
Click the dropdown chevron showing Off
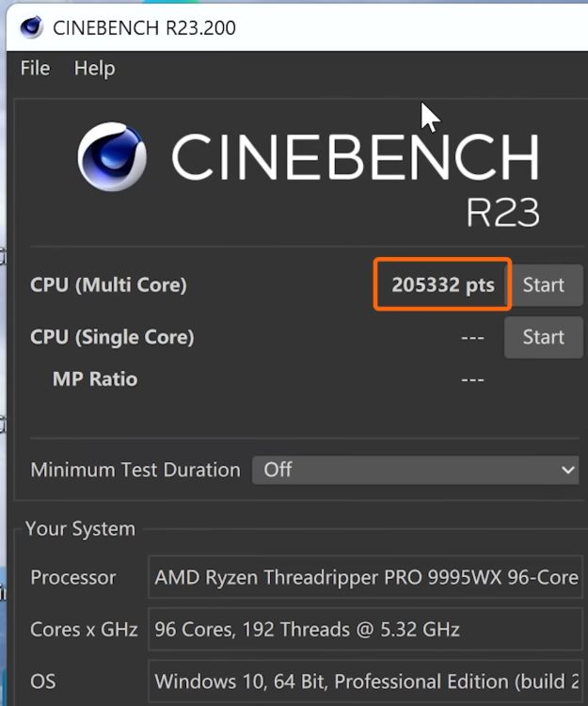click(x=567, y=470)
